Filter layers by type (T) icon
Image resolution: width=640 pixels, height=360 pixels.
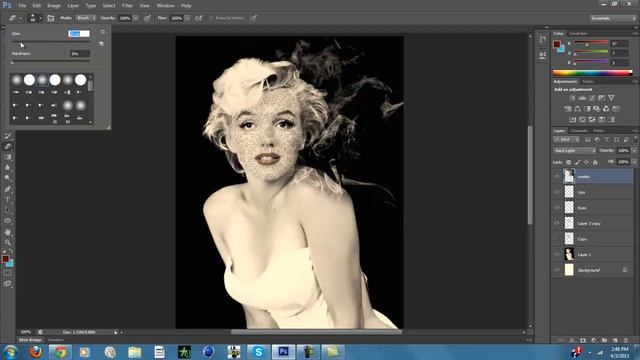[x=607, y=140]
